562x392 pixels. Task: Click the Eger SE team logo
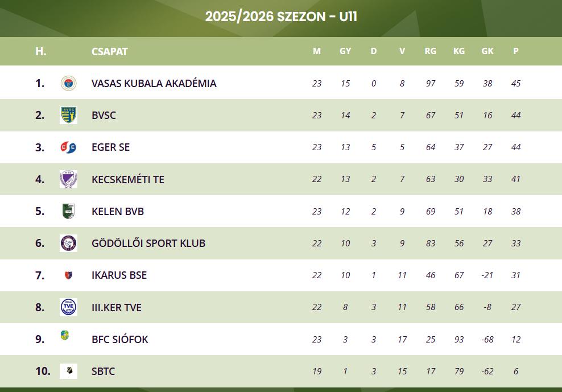68,147
